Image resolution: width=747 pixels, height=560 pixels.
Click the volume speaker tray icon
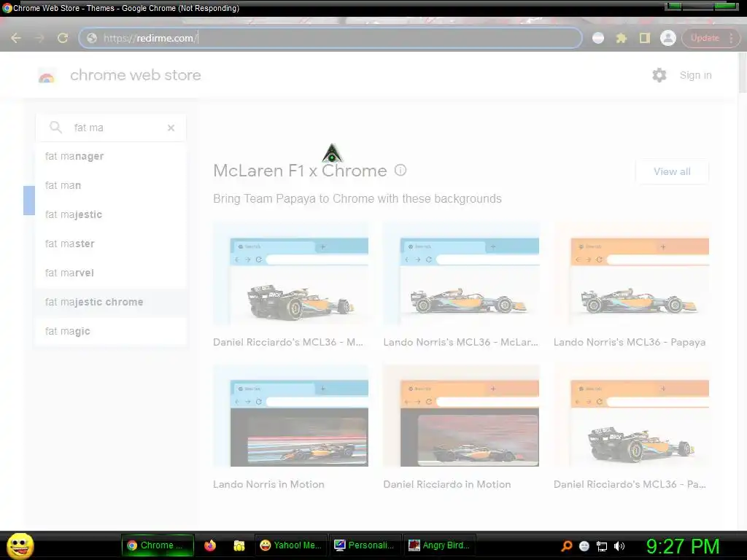tap(619, 546)
